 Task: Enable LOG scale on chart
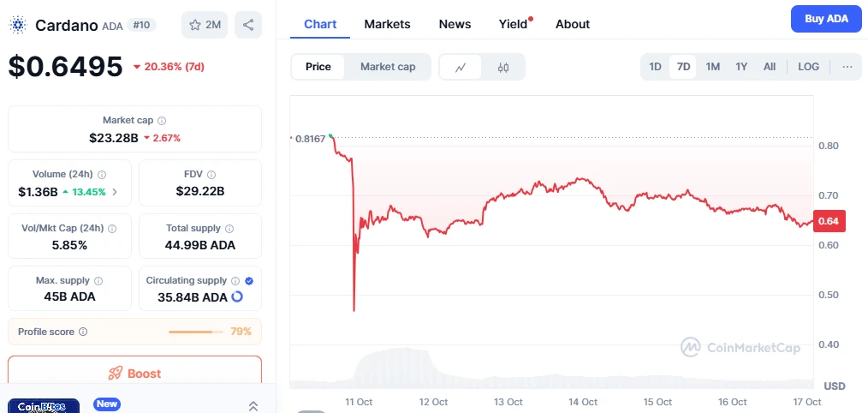pyautogui.click(x=808, y=67)
